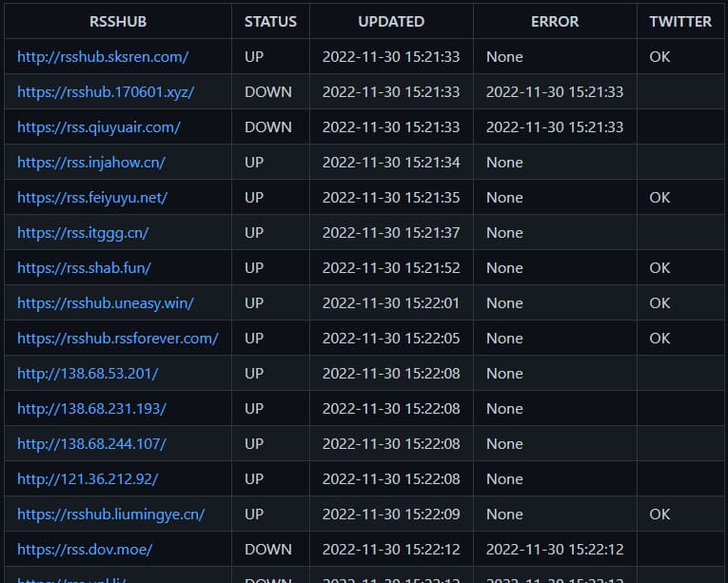Click the STATUS column header

(270, 21)
